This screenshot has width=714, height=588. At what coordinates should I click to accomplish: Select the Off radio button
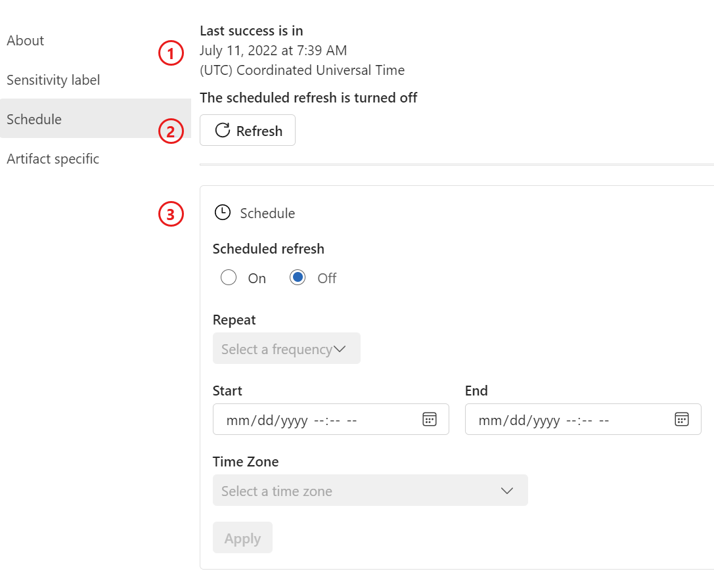pyautogui.click(x=298, y=277)
